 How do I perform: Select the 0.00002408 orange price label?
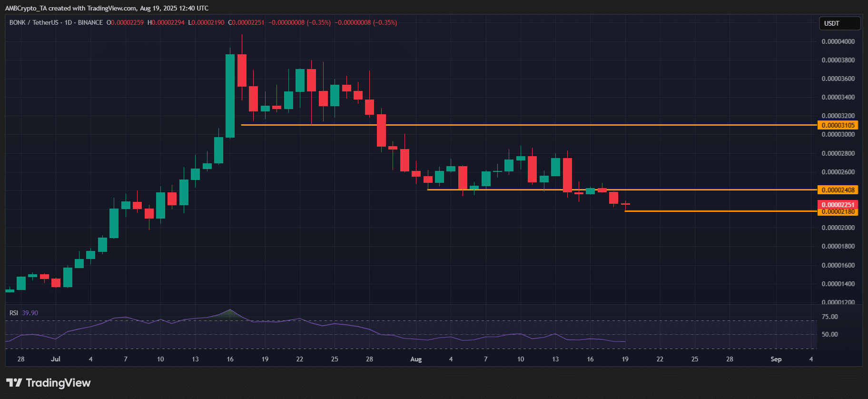[838, 190]
